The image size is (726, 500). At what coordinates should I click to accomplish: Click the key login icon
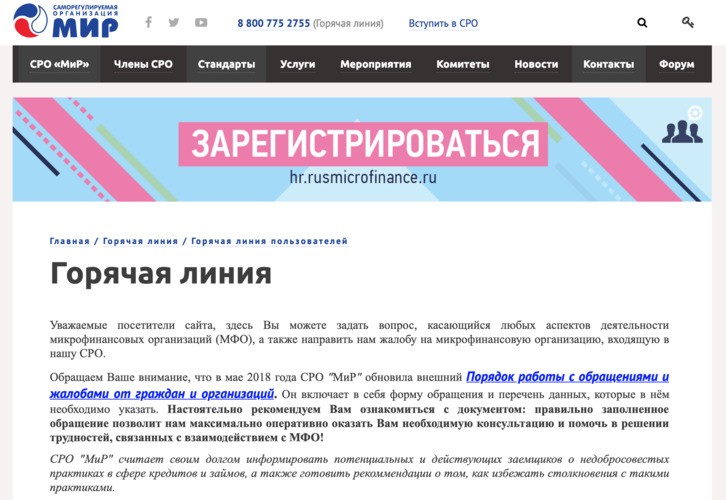click(x=688, y=22)
